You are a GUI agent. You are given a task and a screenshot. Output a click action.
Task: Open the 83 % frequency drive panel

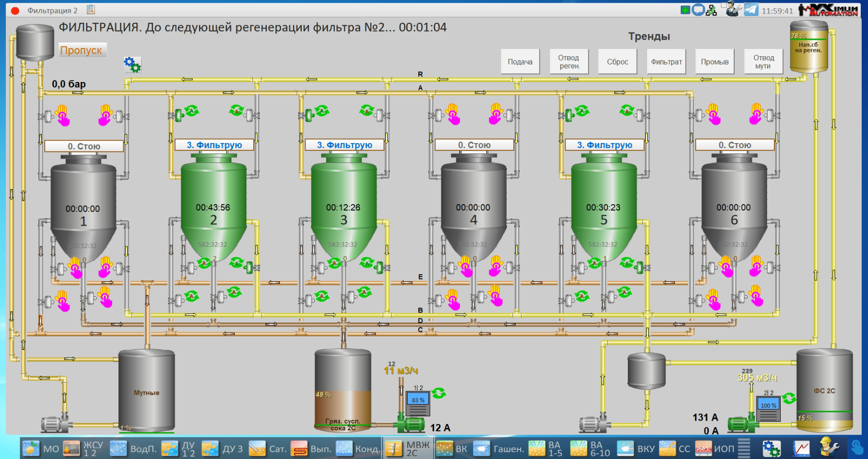coord(418,404)
